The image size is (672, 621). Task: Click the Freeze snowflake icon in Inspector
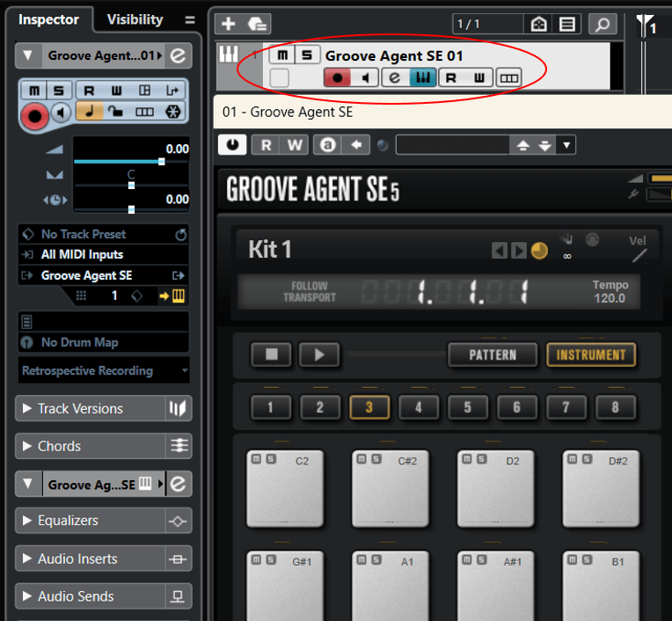174,112
